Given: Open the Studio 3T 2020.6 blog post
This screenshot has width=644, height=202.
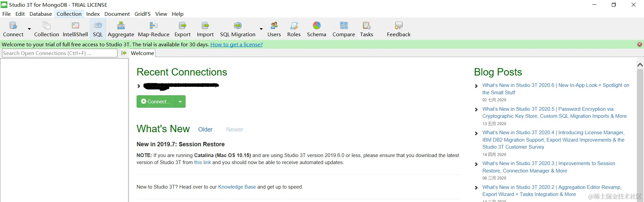Looking at the screenshot, I should pyautogui.click(x=556, y=89).
